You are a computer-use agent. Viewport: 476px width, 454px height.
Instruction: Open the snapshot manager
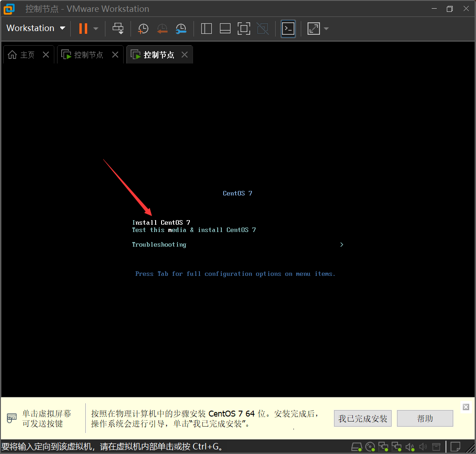click(x=181, y=29)
